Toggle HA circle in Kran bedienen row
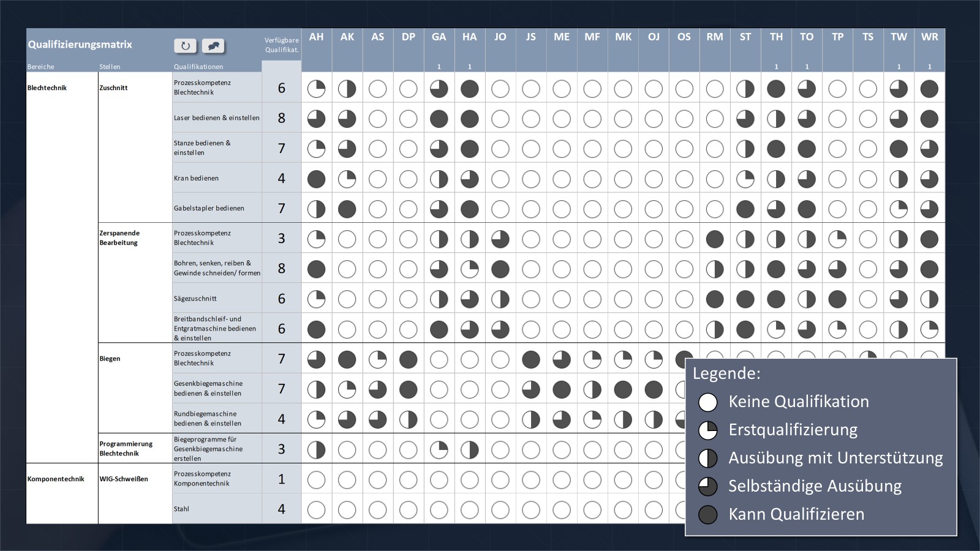 point(469,179)
